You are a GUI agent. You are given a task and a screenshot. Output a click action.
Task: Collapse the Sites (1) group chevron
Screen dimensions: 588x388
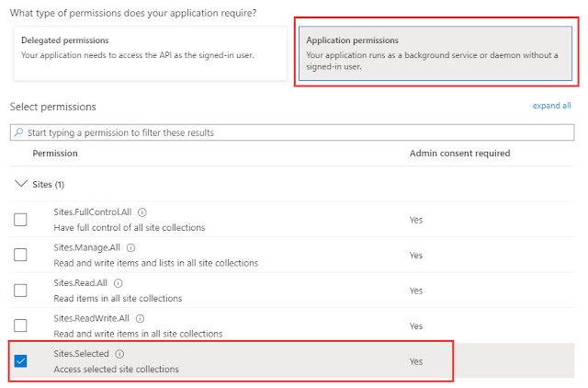20,184
